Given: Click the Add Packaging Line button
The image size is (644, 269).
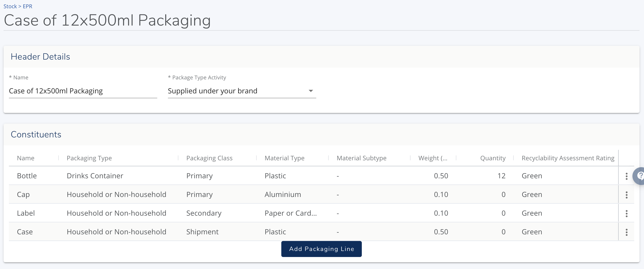Looking at the screenshot, I should 321,249.
